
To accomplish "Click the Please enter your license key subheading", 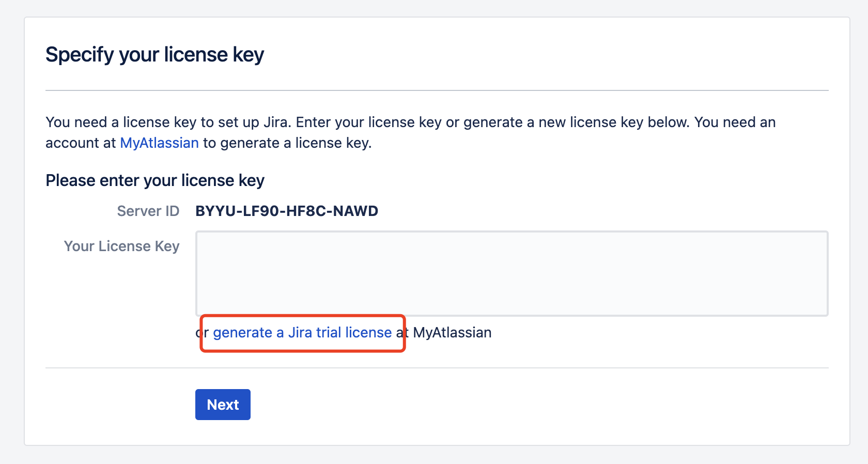I will pos(155,181).
